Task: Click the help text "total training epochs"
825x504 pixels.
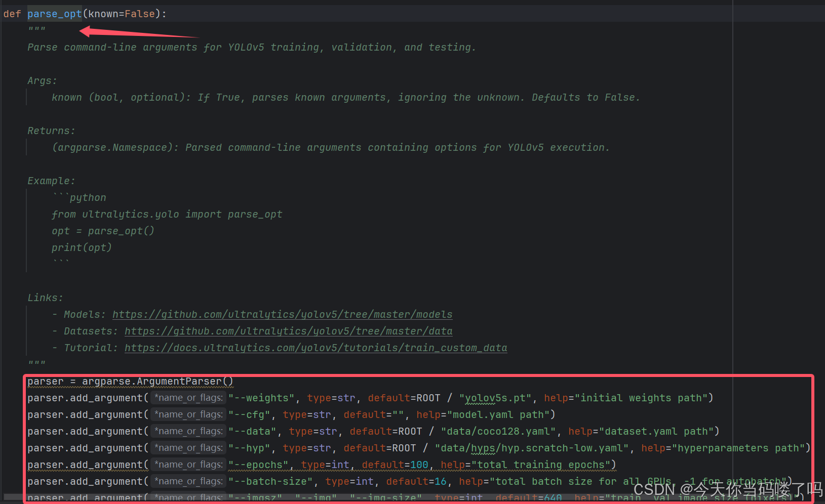Action: pyautogui.click(x=541, y=465)
